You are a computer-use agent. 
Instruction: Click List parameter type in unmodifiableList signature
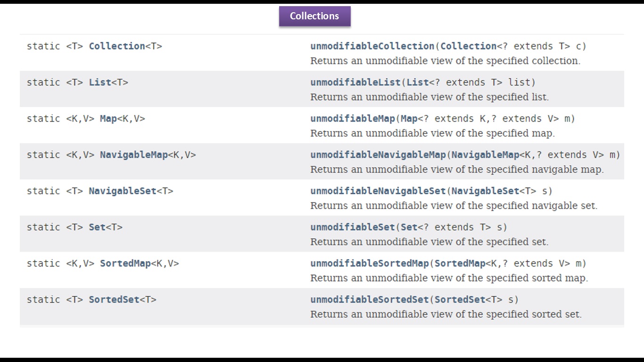[x=418, y=82]
